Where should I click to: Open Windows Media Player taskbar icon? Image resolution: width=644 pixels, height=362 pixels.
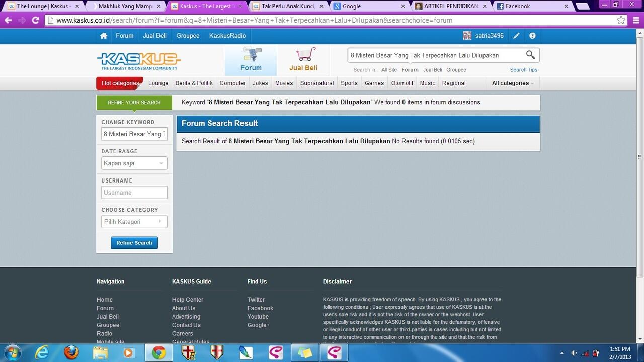pyautogui.click(x=129, y=353)
